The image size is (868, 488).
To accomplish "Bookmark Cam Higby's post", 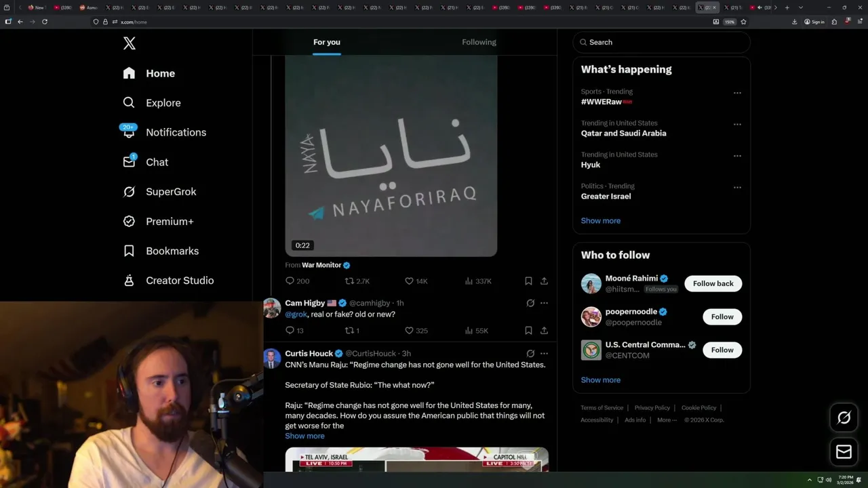I will [x=528, y=331].
